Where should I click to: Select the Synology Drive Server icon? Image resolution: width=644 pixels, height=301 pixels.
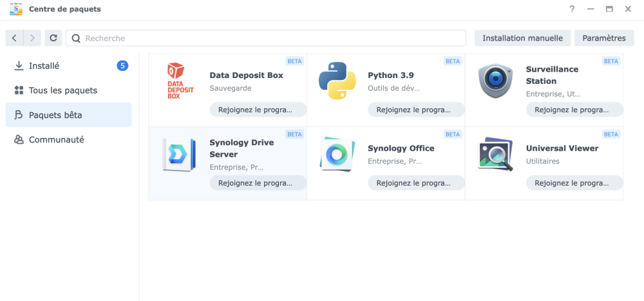tap(178, 155)
